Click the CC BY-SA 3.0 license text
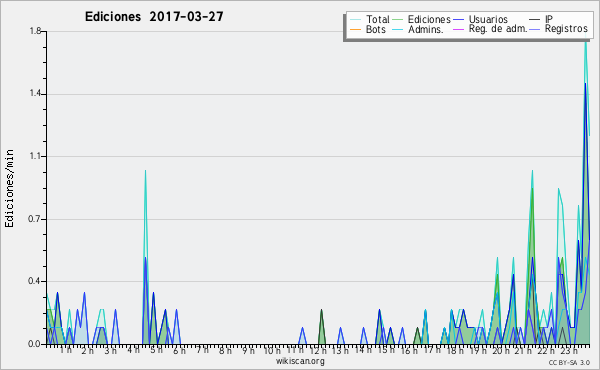 click(569, 363)
